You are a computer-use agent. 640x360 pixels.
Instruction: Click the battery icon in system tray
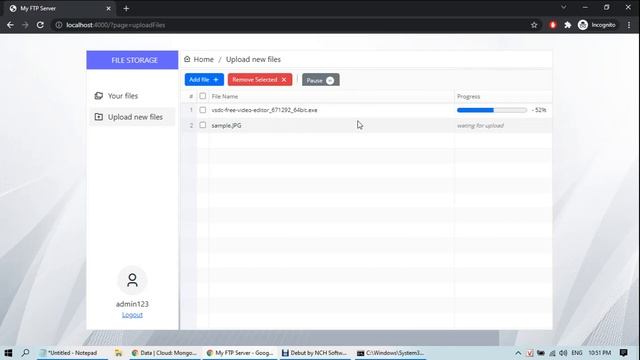[x=541, y=353]
